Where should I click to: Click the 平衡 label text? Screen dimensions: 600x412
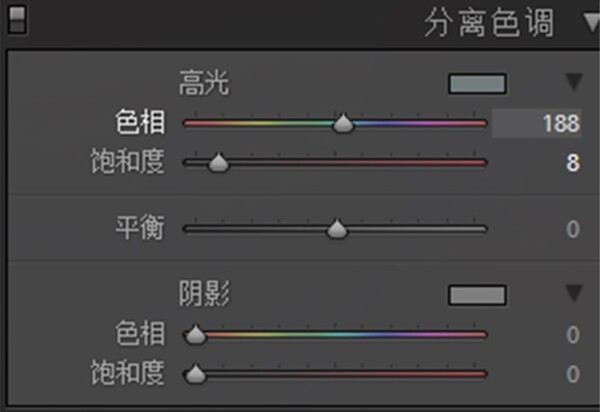tap(140, 228)
